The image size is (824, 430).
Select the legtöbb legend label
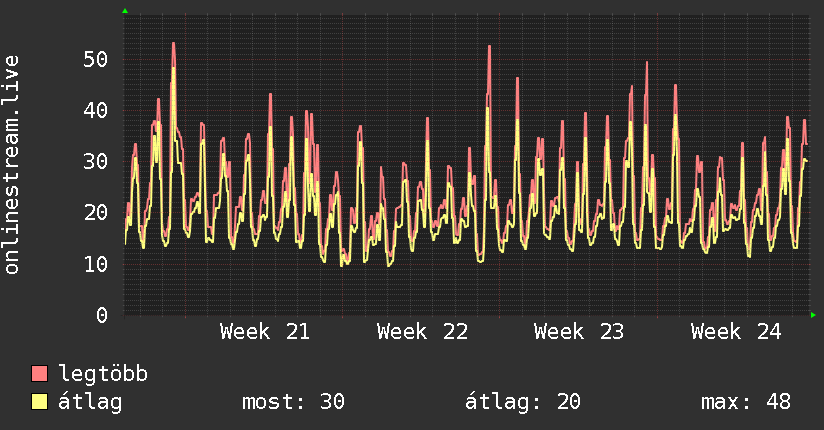click(103, 374)
